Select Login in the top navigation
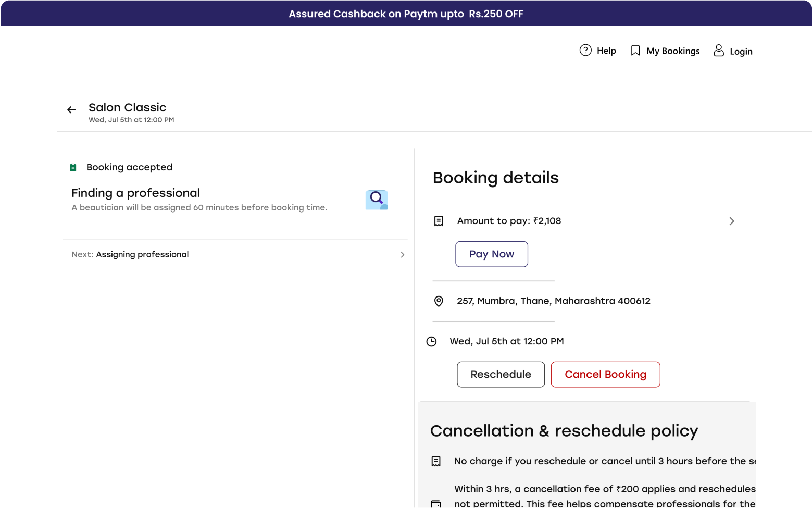 pos(741,52)
